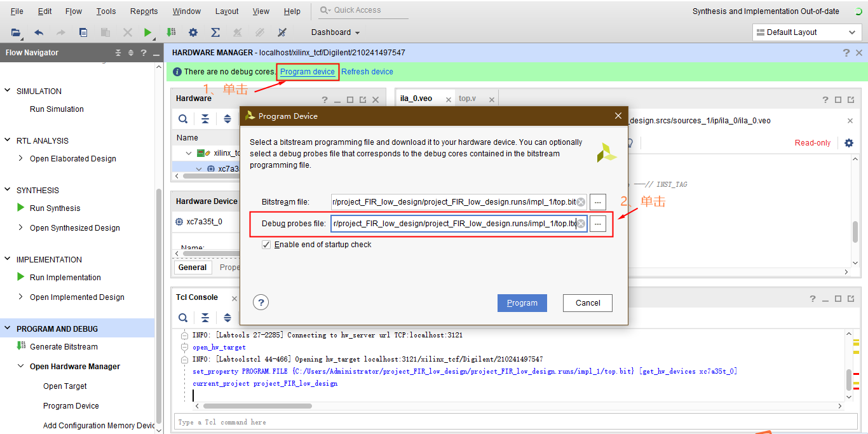868x434 pixels.
Task: Click the Open Project folder toolbar icon
Action: pyautogui.click(x=16, y=32)
